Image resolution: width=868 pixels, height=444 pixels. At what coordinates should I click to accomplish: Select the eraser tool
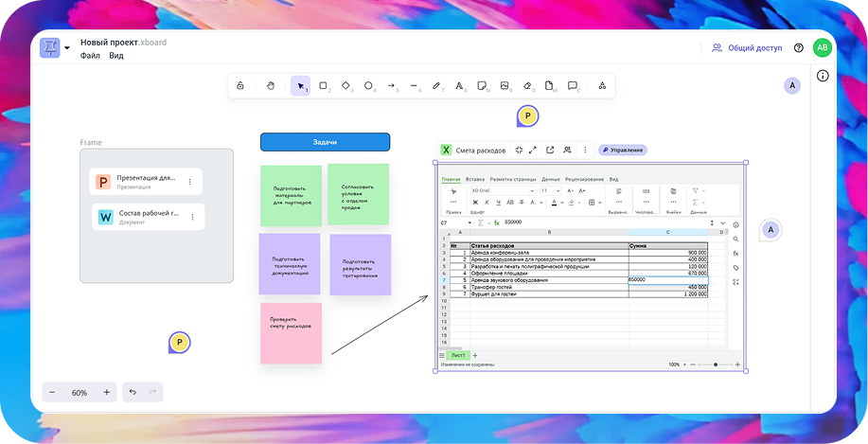coord(527,86)
